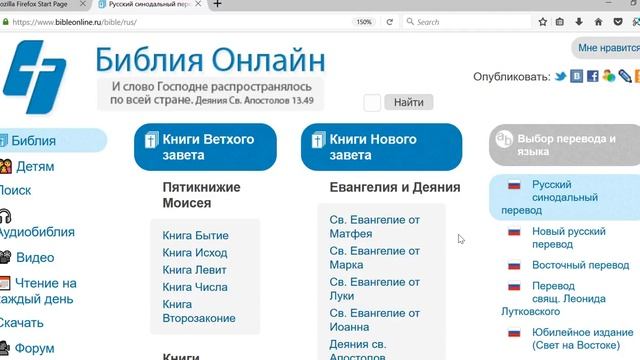Open Скачать in the sidebar
Image resolution: width=640 pixels, height=360 pixels.
[x=21, y=323]
